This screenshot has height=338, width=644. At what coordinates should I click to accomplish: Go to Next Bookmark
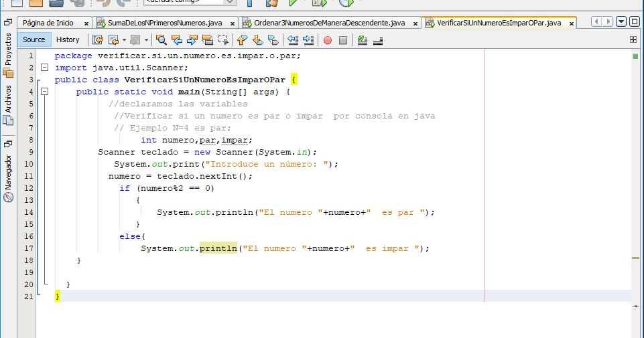point(257,39)
